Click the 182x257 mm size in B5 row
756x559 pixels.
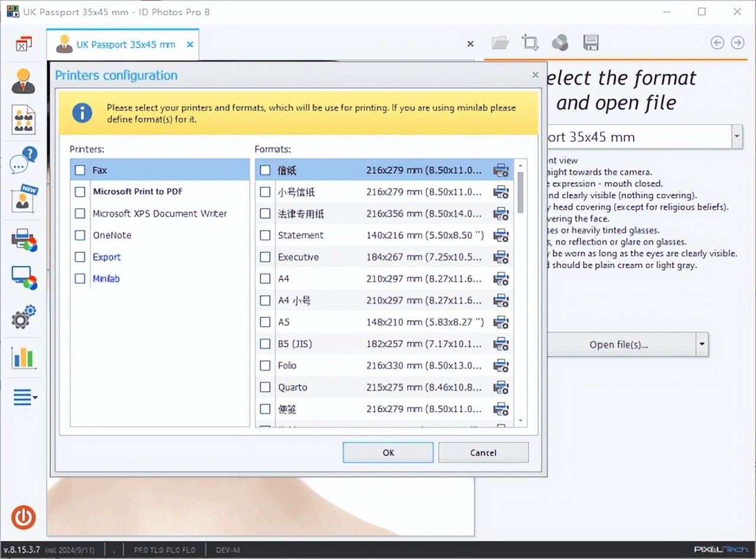pyautogui.click(x=423, y=344)
